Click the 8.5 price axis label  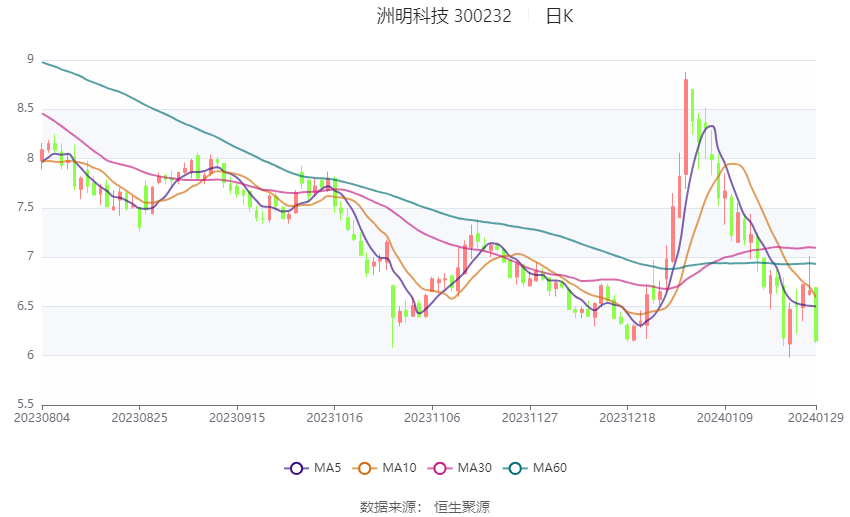25,108
